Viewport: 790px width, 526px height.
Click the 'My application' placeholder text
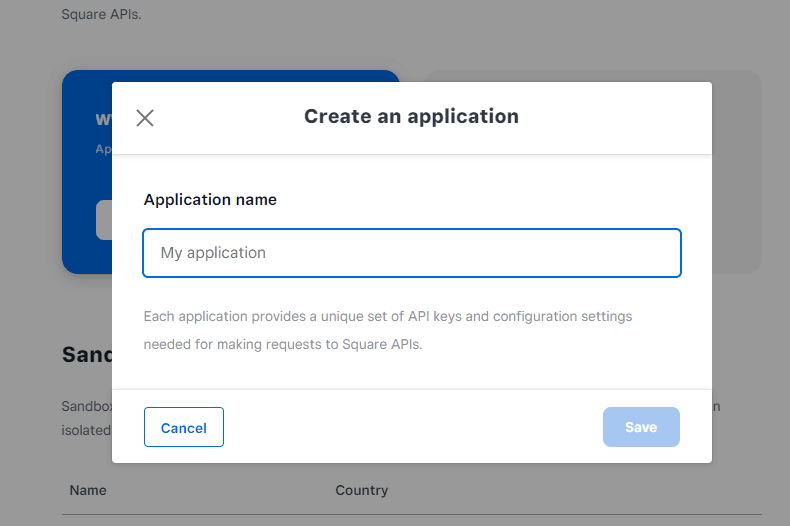pos(213,253)
